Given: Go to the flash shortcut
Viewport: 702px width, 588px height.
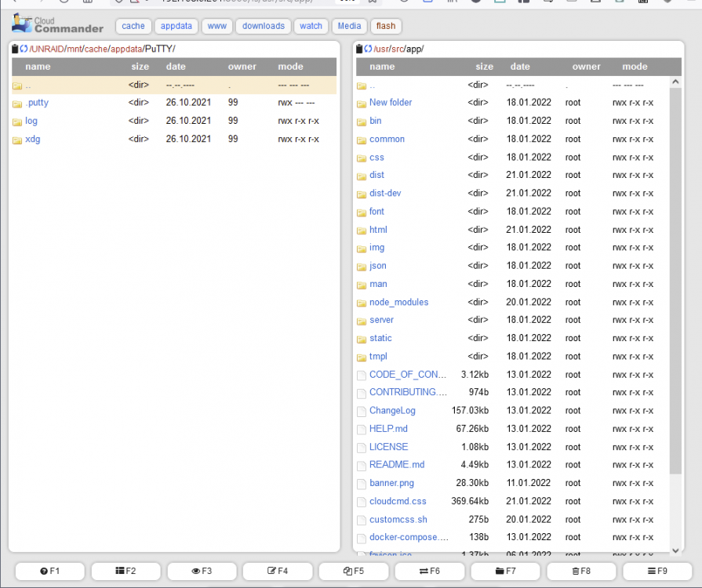Looking at the screenshot, I should pos(386,26).
